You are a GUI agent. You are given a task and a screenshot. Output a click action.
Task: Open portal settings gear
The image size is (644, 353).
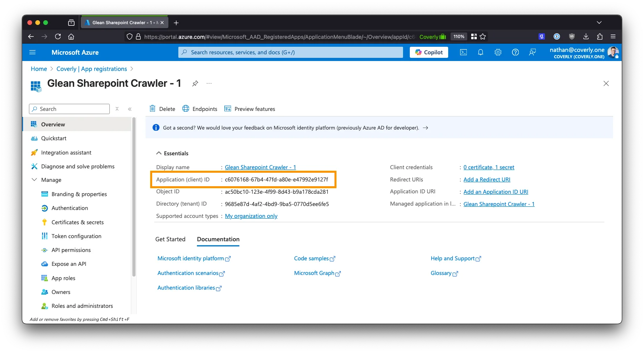coord(498,52)
